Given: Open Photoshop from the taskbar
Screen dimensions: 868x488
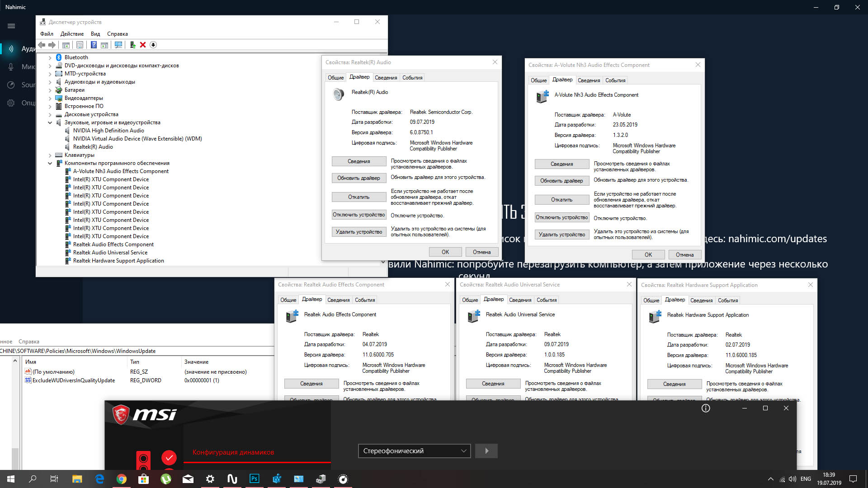Looking at the screenshot, I should point(255,479).
